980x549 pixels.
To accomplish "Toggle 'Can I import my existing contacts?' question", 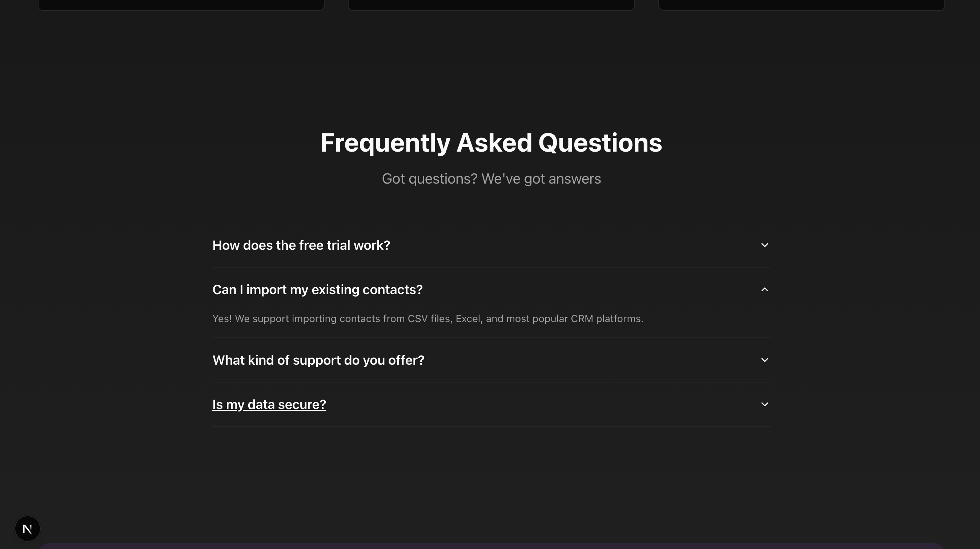I will (x=317, y=289).
